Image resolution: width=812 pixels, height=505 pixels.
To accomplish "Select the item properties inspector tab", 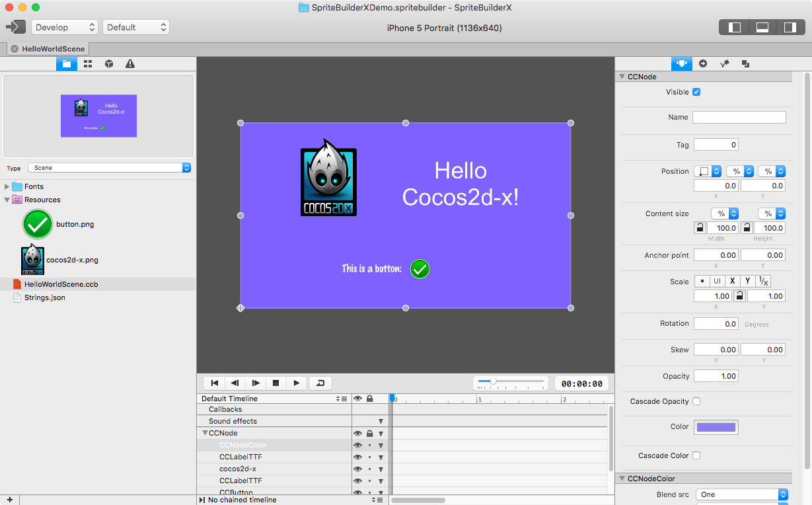I will pos(682,63).
